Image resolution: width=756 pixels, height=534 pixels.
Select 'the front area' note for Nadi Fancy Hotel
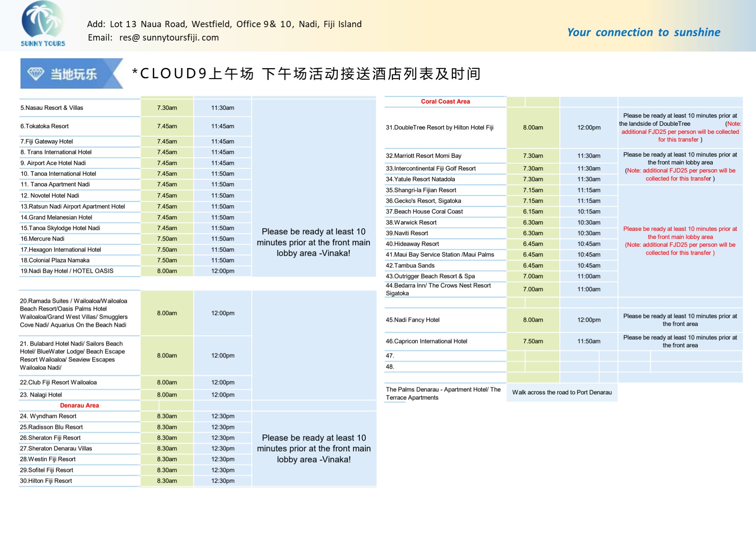coord(680,320)
